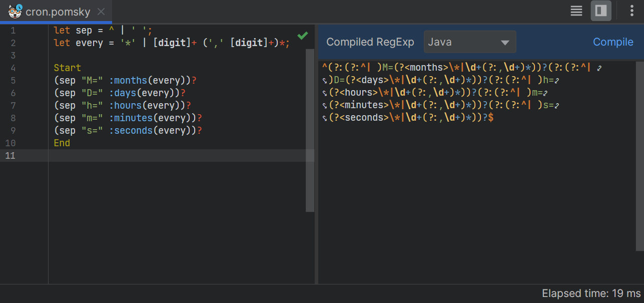Click the Compile link
This screenshot has width=644, height=303.
click(x=613, y=42)
